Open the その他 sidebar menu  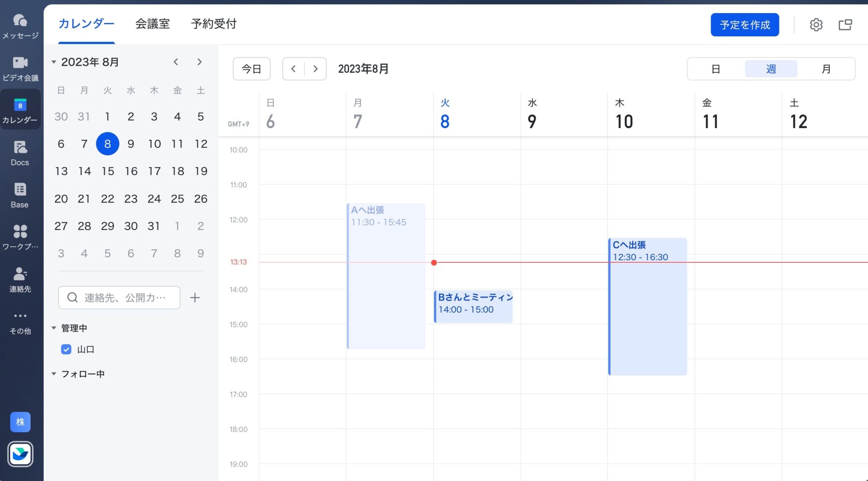pyautogui.click(x=20, y=321)
